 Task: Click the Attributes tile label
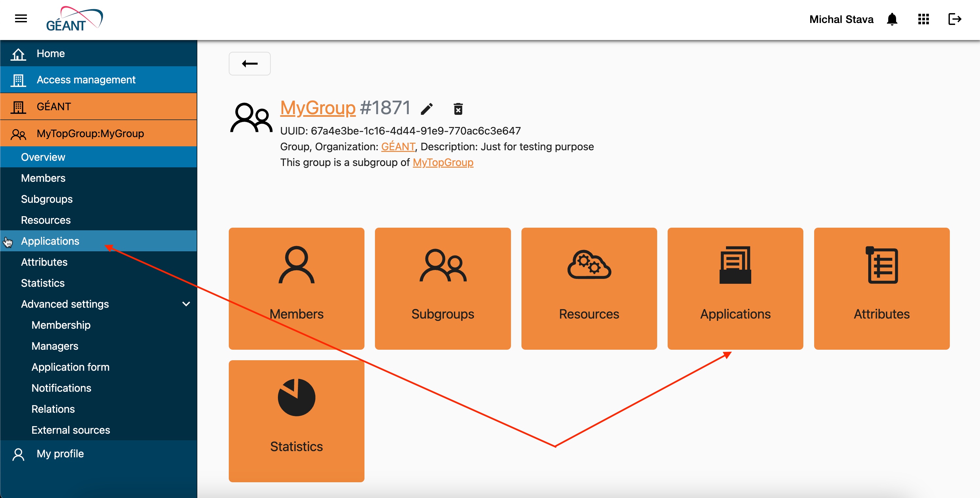point(881,314)
